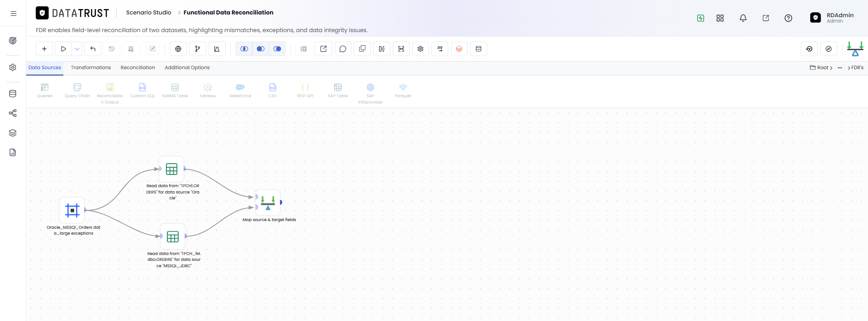Click the target icon in left sidebar
868x321 pixels.
13,41
